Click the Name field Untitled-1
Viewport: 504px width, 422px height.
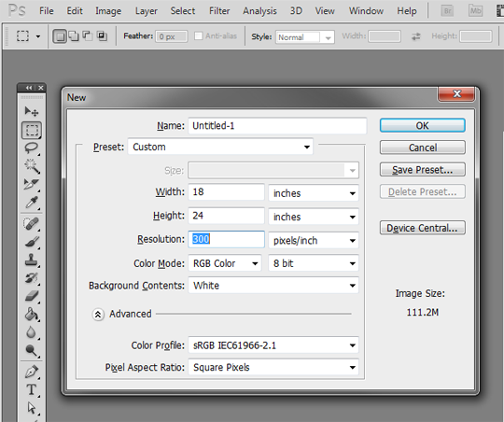(x=277, y=125)
